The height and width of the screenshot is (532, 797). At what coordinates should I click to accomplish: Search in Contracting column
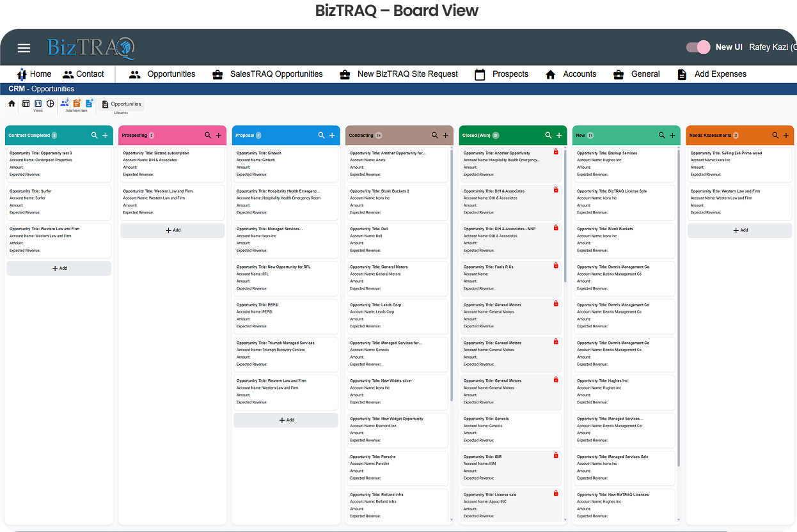click(x=435, y=136)
